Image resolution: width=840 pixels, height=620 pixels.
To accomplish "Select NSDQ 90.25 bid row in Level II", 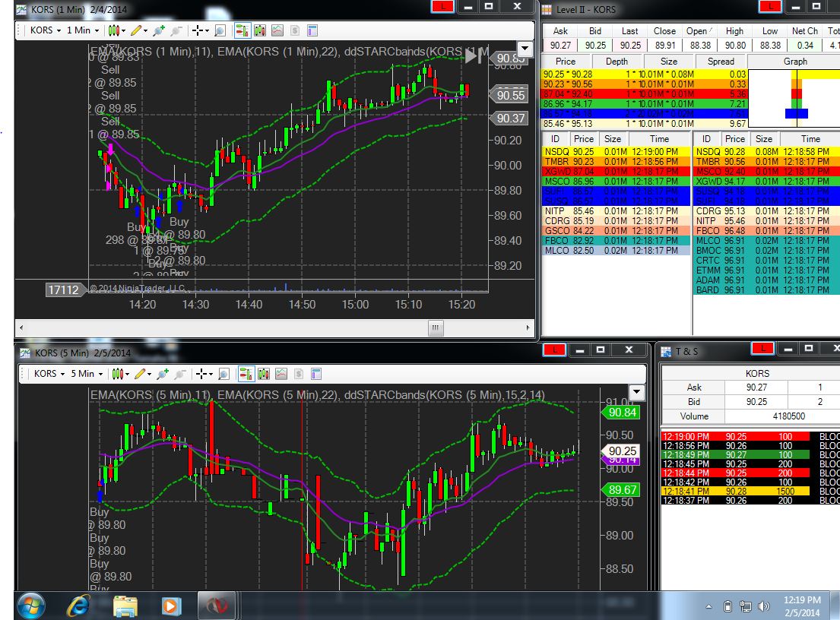I will pyautogui.click(x=617, y=152).
